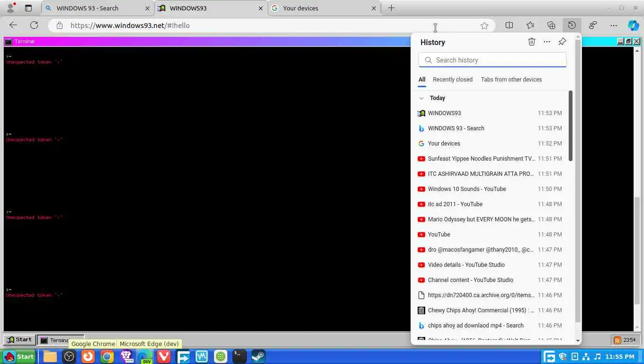Click the network tray icon
The width and height of the screenshot is (644, 364).
click(586, 356)
